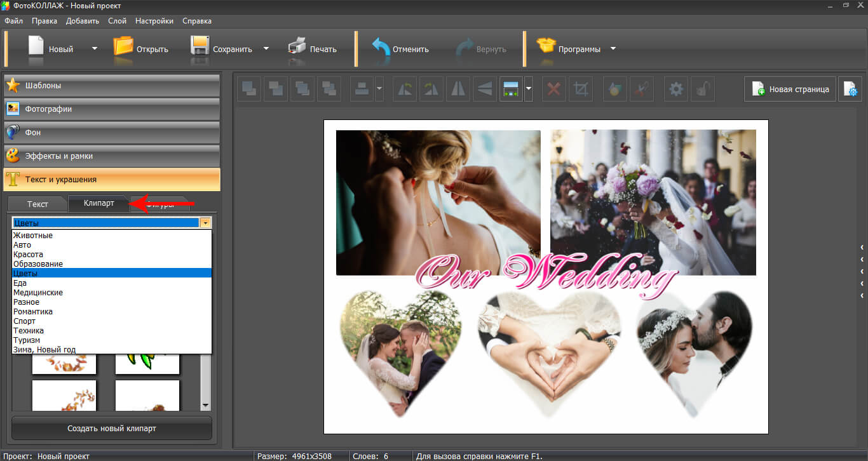The height and width of the screenshot is (461, 868).
Task: Expand the Эффекты и рамки section
Action: [112, 156]
